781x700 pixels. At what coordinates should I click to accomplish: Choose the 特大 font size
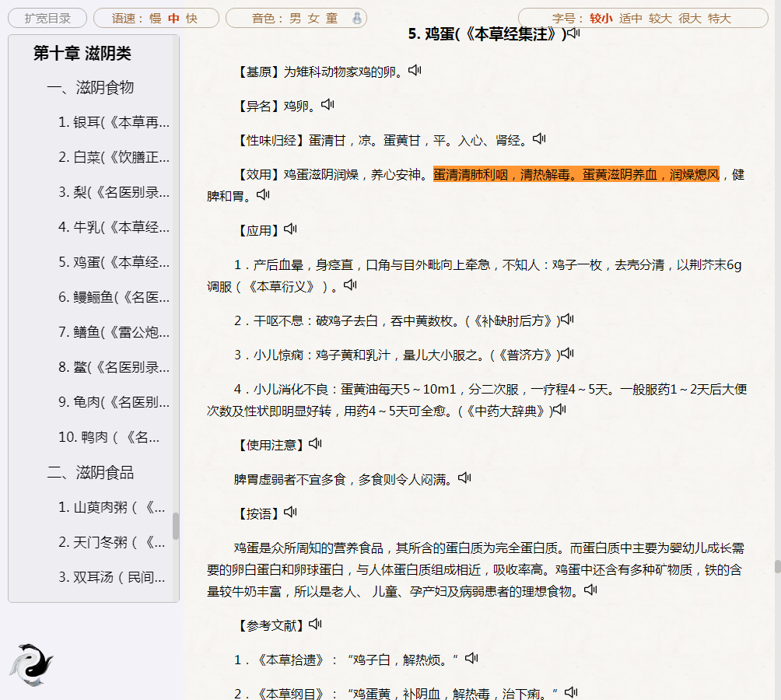(720, 18)
